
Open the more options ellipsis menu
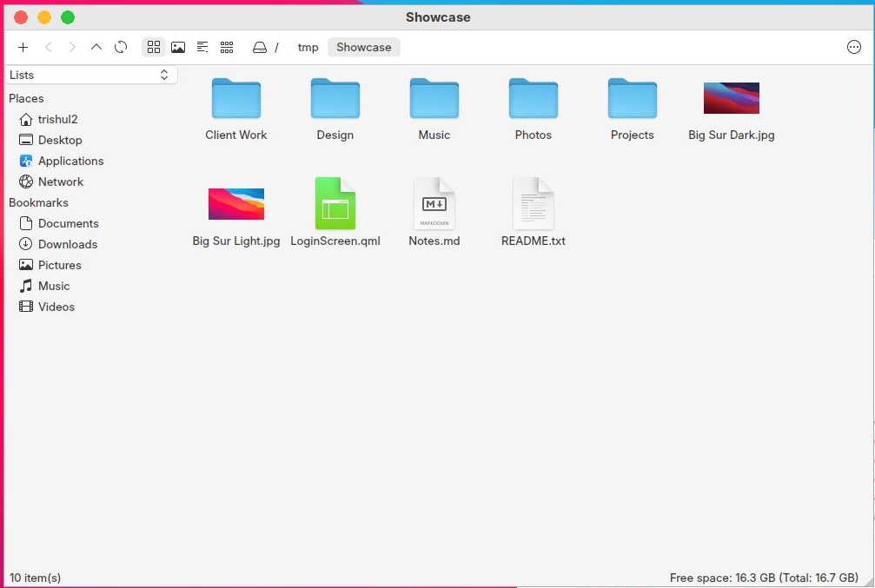point(854,48)
